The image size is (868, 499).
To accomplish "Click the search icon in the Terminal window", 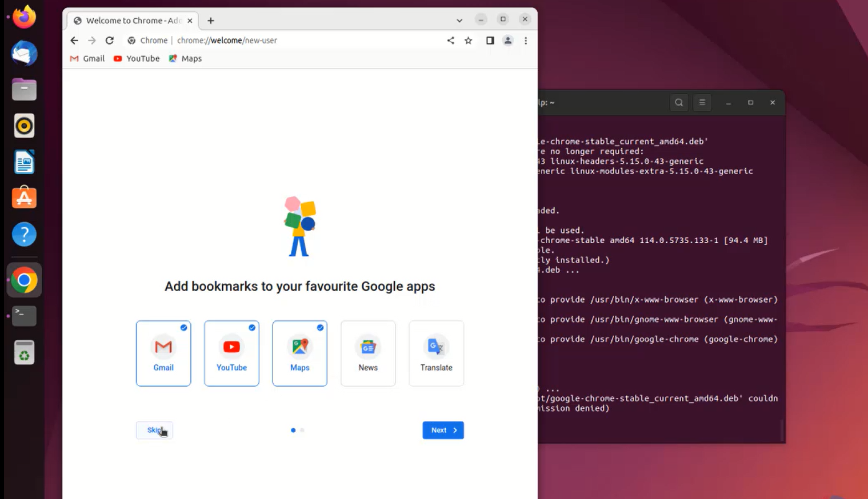I will coord(679,103).
